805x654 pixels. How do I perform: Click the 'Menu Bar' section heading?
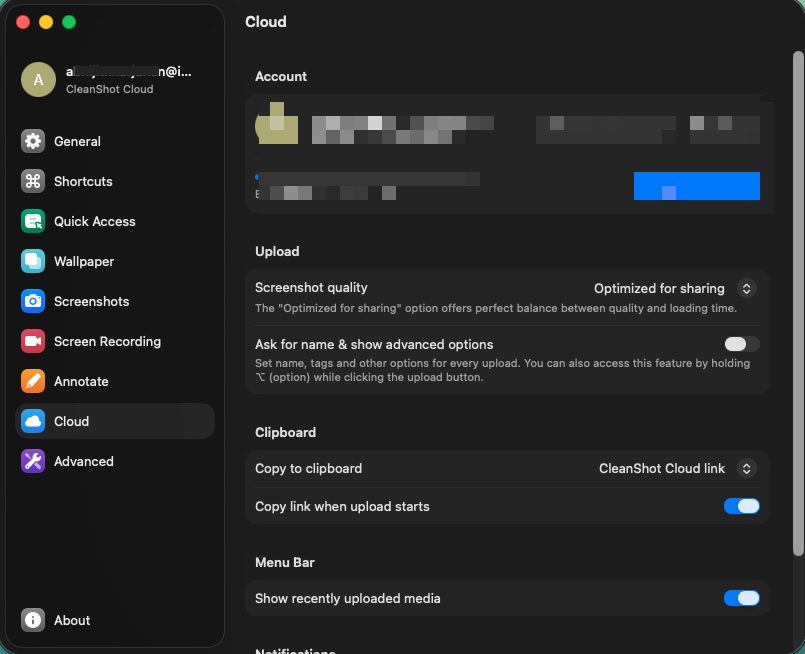(285, 563)
